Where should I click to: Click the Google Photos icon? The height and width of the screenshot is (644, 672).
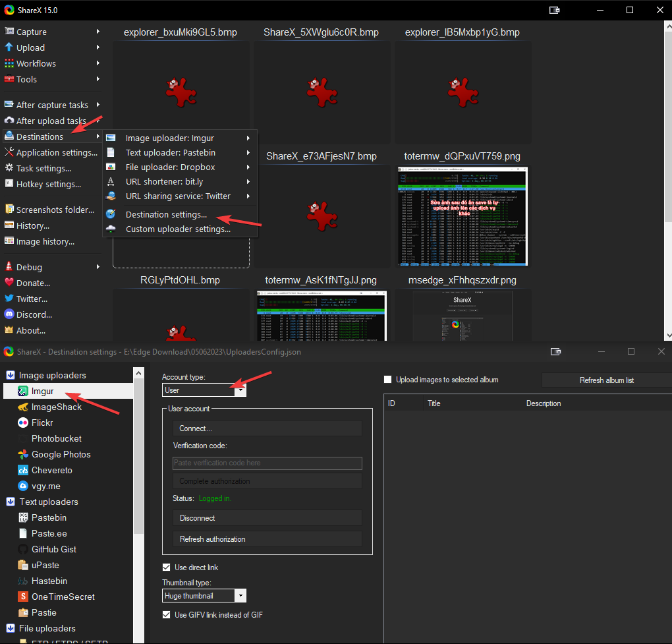point(22,454)
